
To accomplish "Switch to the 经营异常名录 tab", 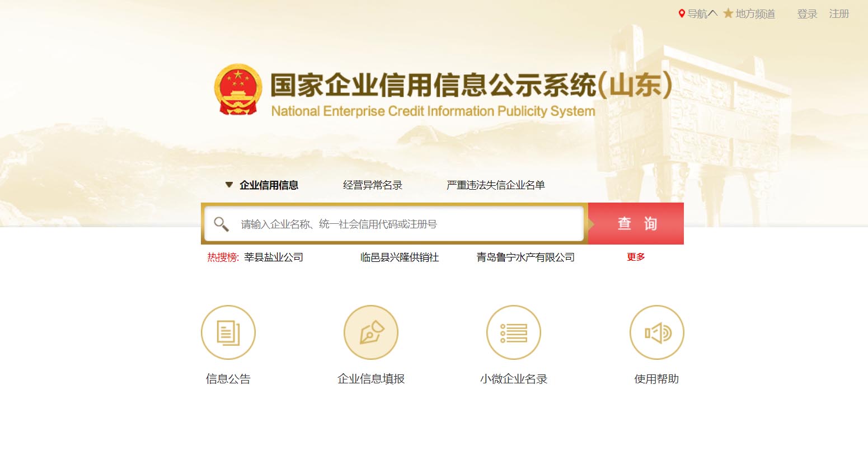I will point(373,185).
